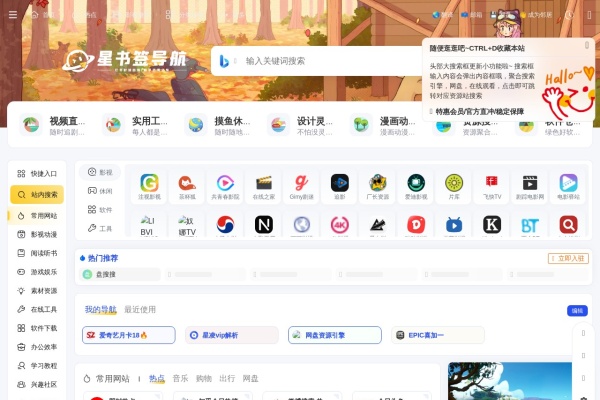Open the 实用工… category card
The height and width of the screenshot is (400, 600).
135,126
